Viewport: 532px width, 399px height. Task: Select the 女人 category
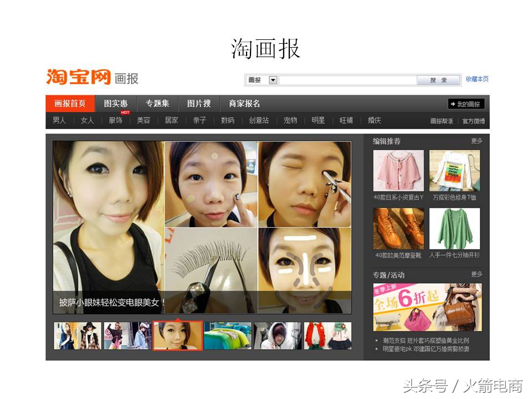pos(87,120)
